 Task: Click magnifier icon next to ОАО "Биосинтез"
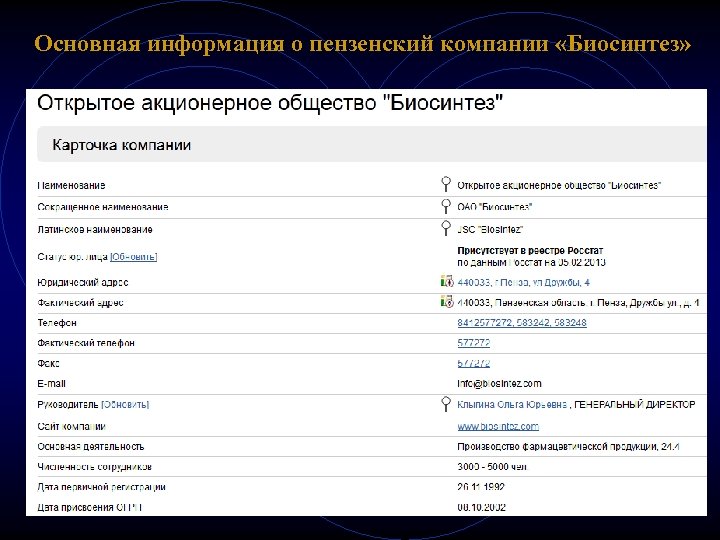pyautogui.click(x=445, y=206)
